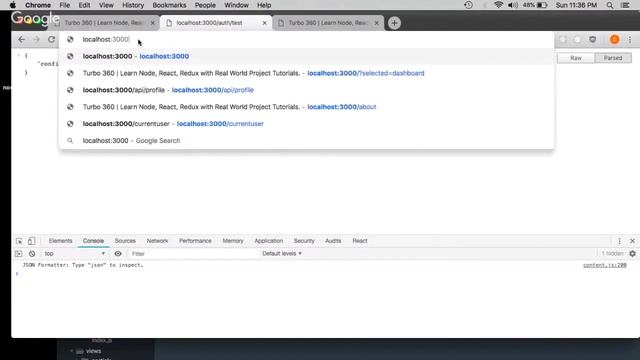Switch to the Performance tab
Screen dimensions: 640x360
(195, 241)
